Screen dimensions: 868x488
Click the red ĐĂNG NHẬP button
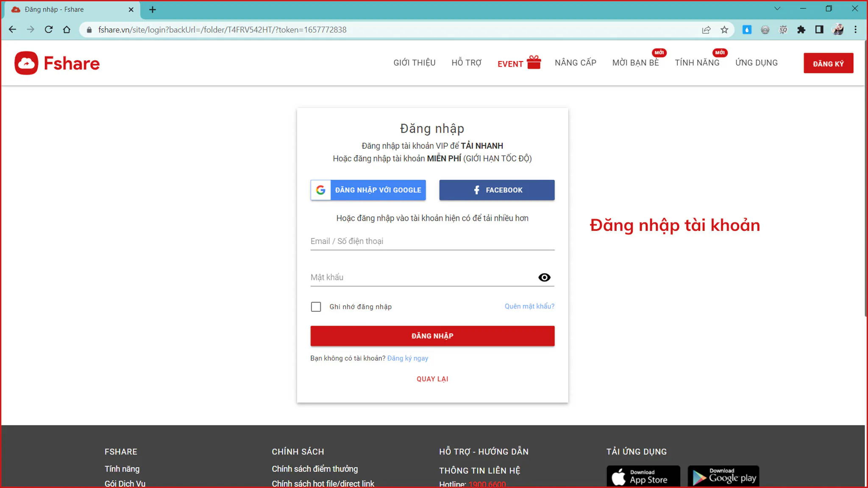tap(432, 336)
